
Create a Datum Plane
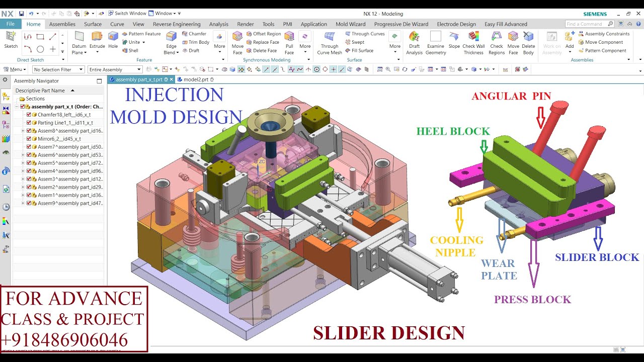click(x=79, y=43)
